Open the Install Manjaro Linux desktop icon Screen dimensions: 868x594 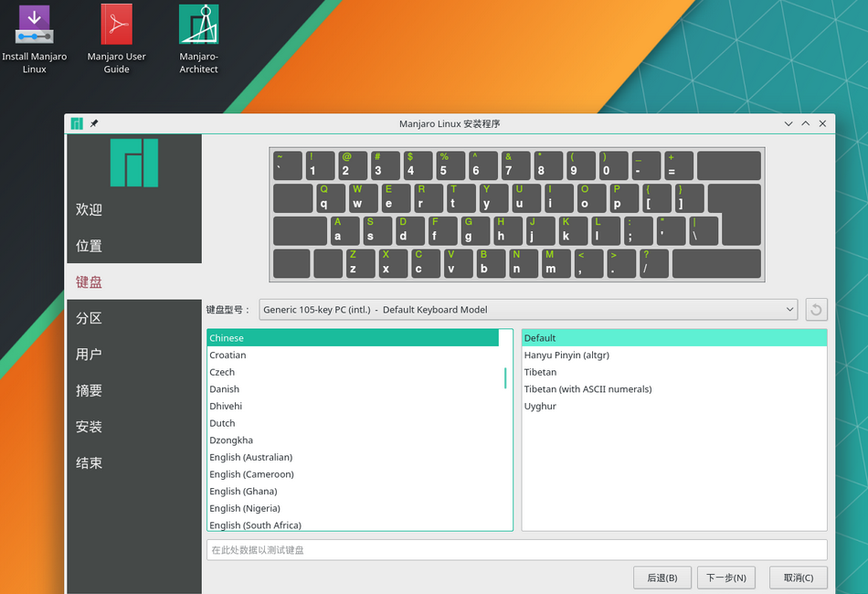click(x=35, y=38)
